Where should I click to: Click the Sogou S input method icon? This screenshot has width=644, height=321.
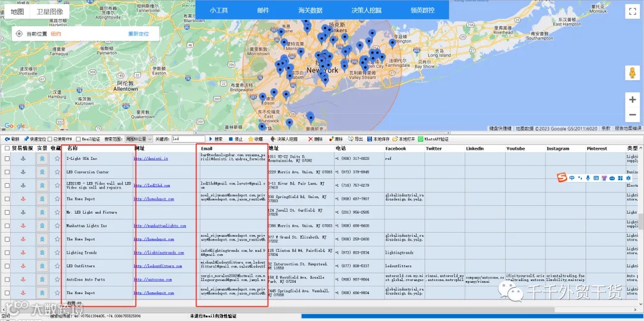[x=562, y=178]
